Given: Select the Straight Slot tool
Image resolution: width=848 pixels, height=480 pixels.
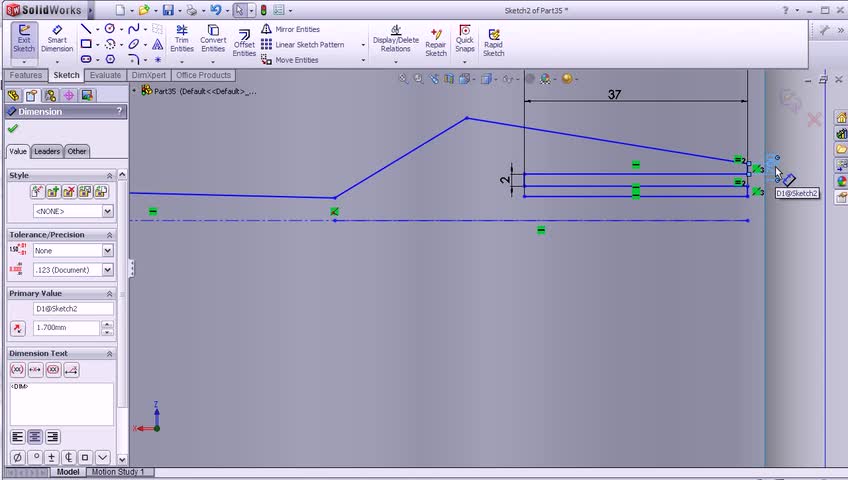Looking at the screenshot, I should [x=85, y=59].
